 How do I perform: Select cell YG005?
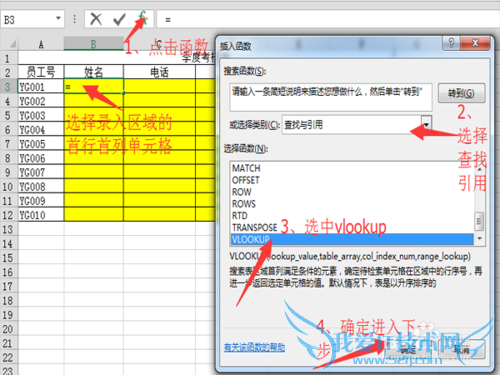click(41, 144)
